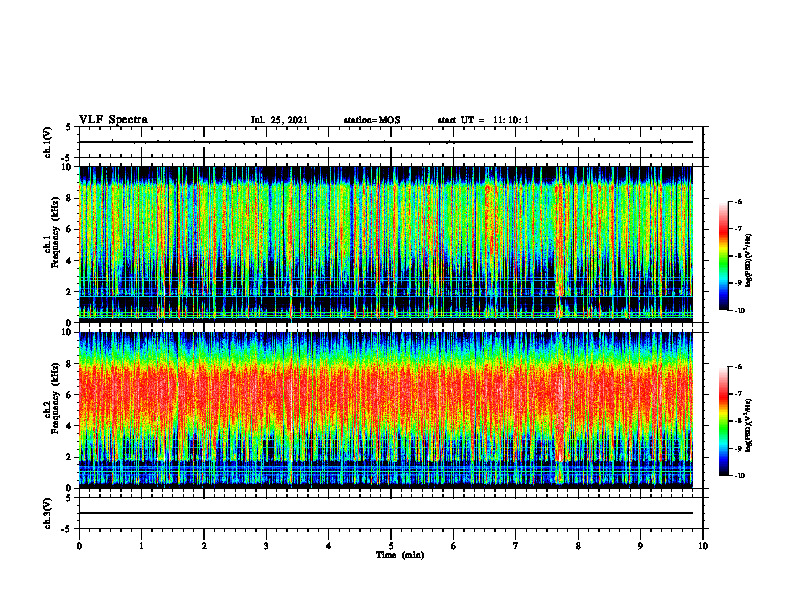Click time axis tick label "4"

click(329, 546)
